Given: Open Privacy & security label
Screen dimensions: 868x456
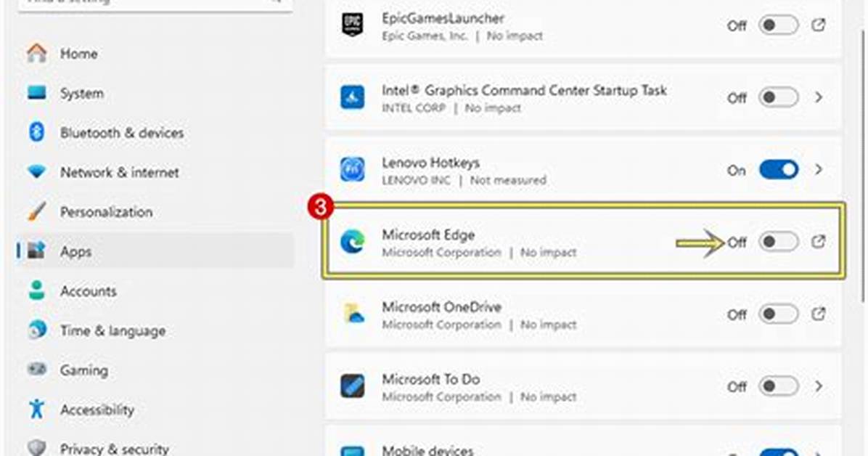Looking at the screenshot, I should [115, 449].
